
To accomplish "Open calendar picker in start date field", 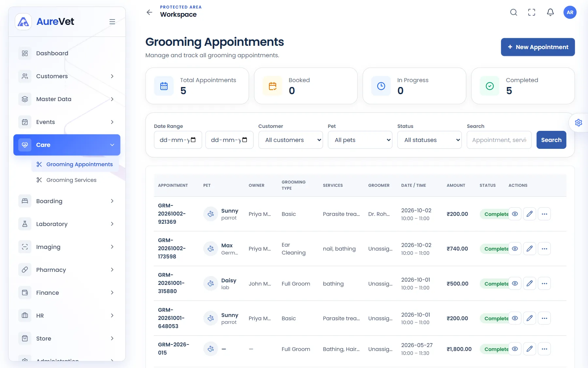I will tap(193, 140).
